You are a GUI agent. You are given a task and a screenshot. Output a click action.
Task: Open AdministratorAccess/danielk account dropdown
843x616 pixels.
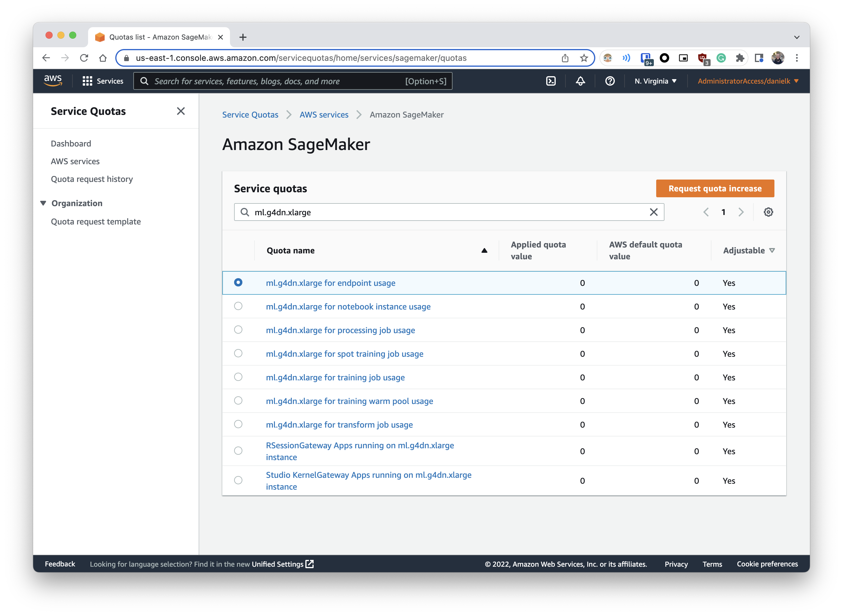(x=748, y=81)
